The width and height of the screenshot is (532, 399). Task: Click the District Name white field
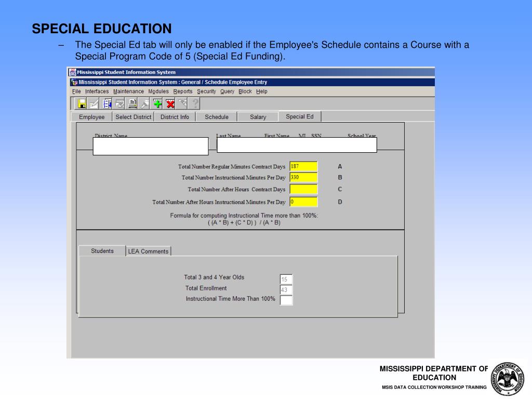click(151, 146)
